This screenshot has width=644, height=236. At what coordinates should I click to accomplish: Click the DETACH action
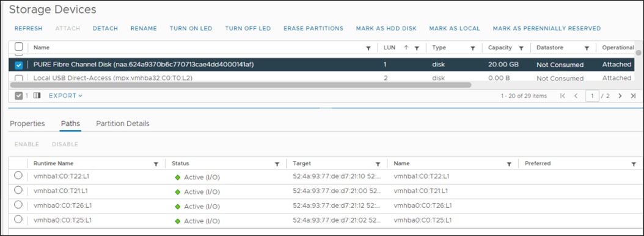(105, 28)
